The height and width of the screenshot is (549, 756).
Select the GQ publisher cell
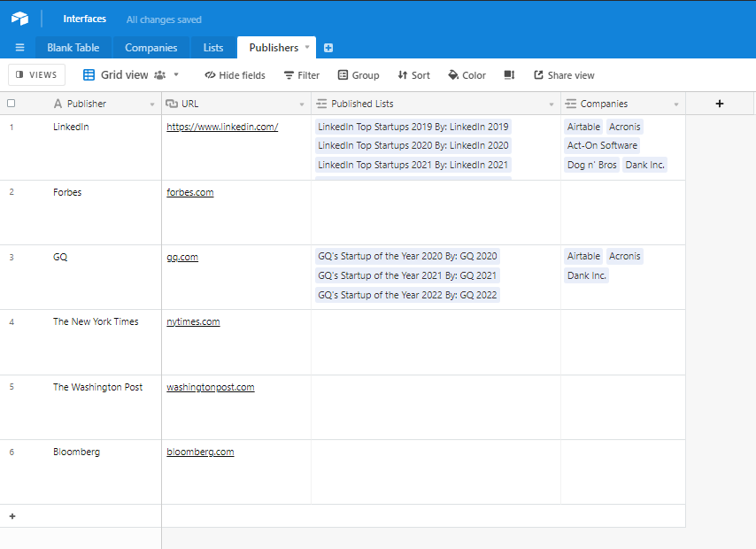click(x=81, y=277)
